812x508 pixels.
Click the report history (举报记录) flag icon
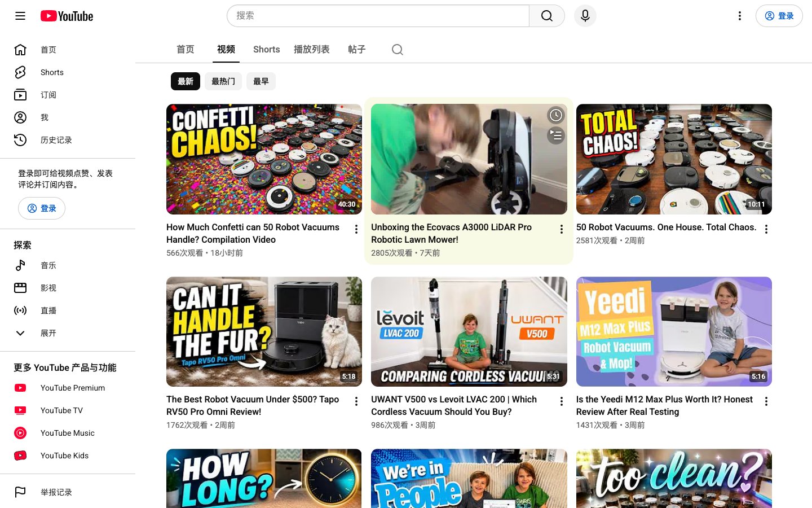pos(20,492)
